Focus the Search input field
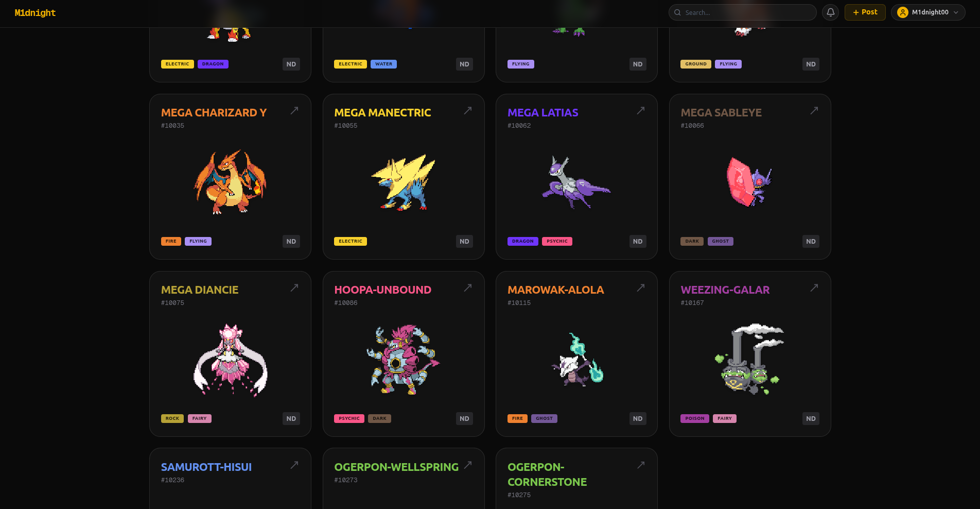This screenshot has width=980, height=509. pos(742,12)
